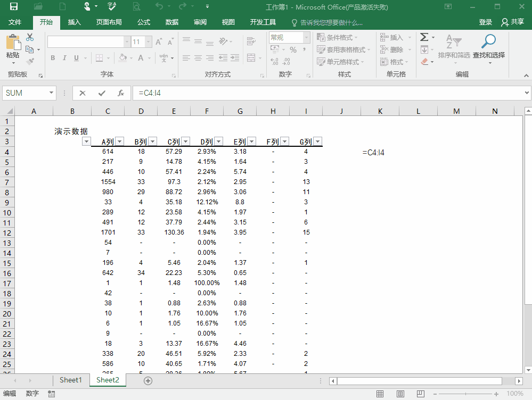This screenshot has height=400, width=532.
Task: Click the AutoSum Σ icon
Action: click(424, 36)
